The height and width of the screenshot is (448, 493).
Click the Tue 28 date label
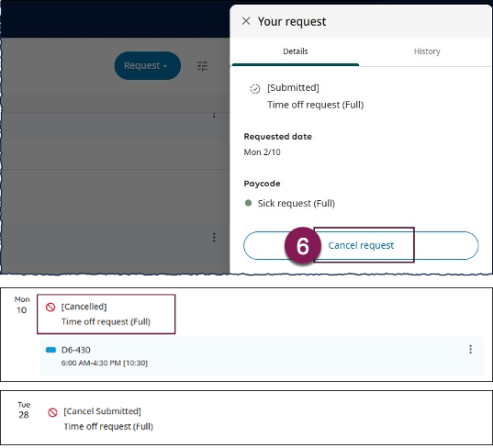coord(24,410)
